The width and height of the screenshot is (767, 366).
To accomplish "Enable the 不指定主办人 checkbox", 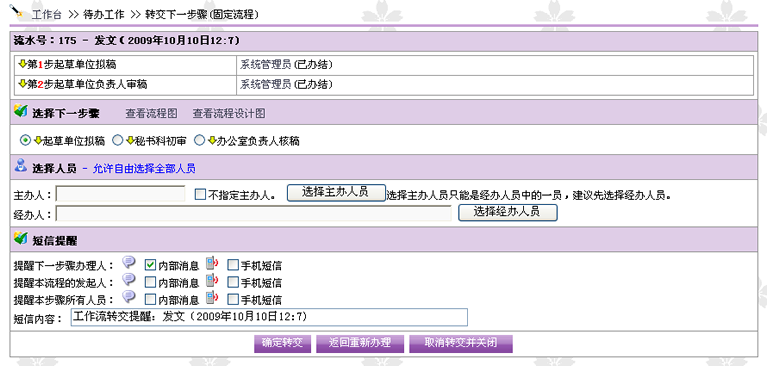I will (200, 195).
